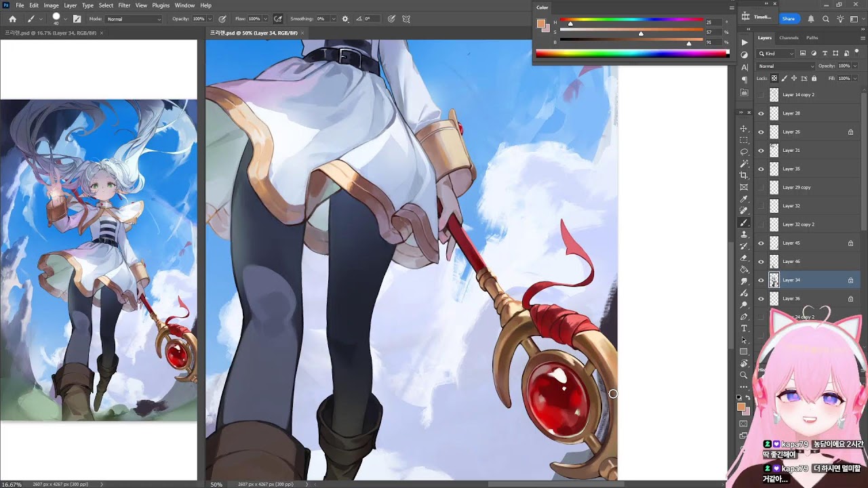
Task: Open the Adjustments panel icon
Action: (745, 55)
